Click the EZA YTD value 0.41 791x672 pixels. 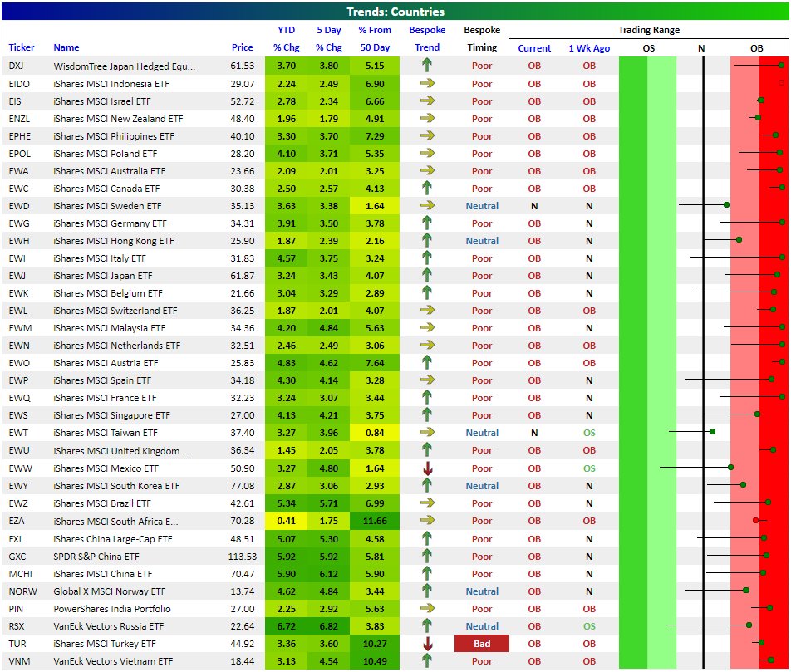pyautogui.click(x=286, y=521)
